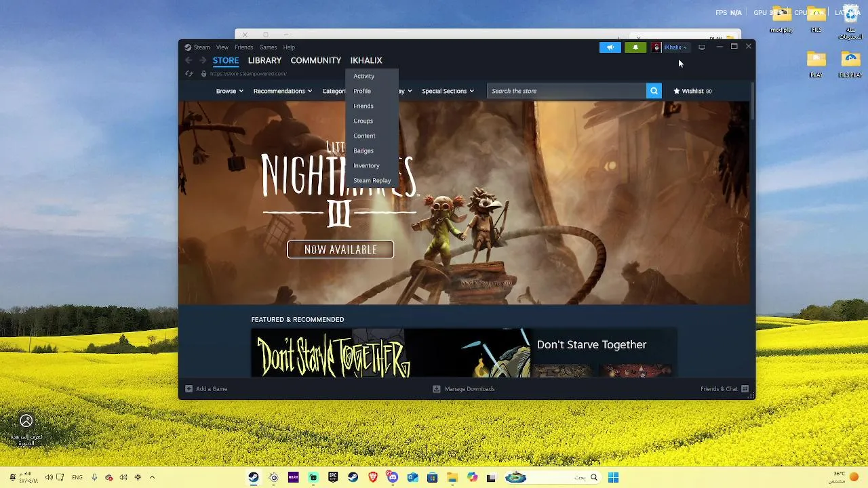
Task: Click the Add a Game plus icon
Action: (189, 389)
